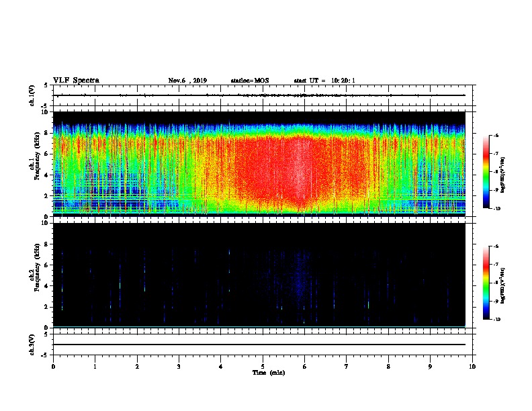Click the ch.2 spectrogram panel
Viewport: 532px width, 411px height.
259,275
